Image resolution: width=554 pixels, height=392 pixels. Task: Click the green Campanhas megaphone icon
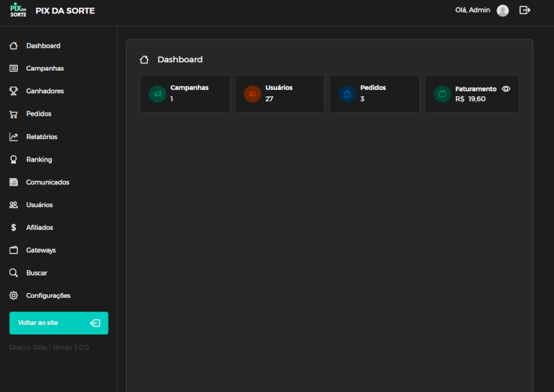point(157,93)
